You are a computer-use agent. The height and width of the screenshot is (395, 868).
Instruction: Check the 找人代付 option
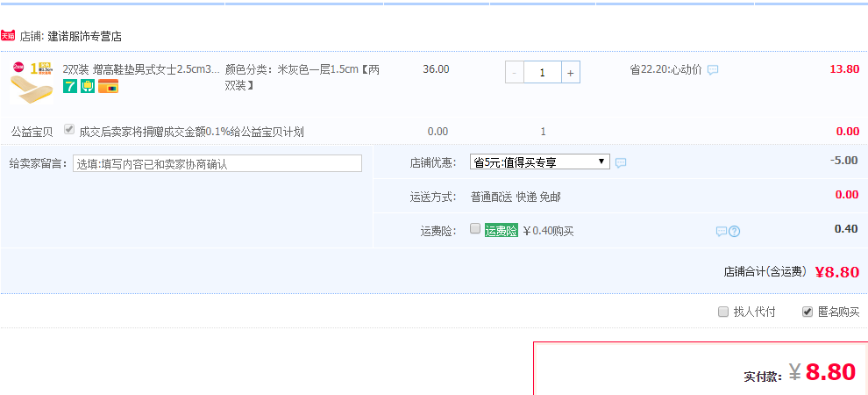pos(723,312)
